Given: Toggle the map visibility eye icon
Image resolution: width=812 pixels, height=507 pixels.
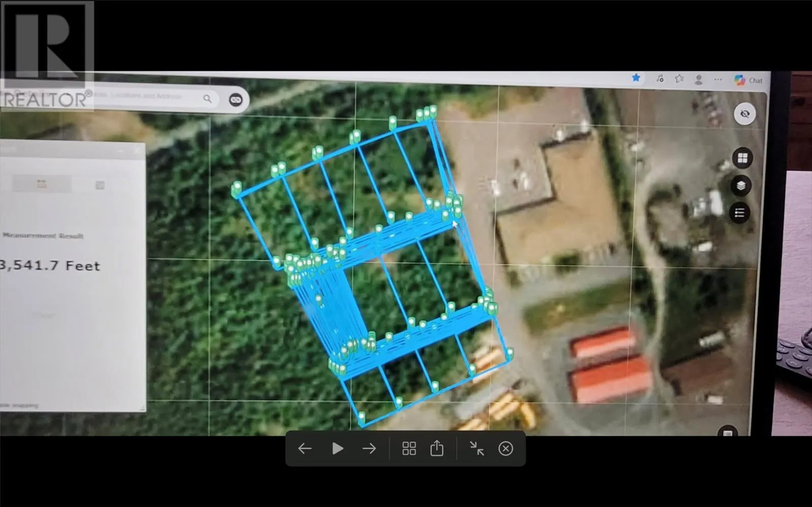Looking at the screenshot, I should pyautogui.click(x=745, y=114).
